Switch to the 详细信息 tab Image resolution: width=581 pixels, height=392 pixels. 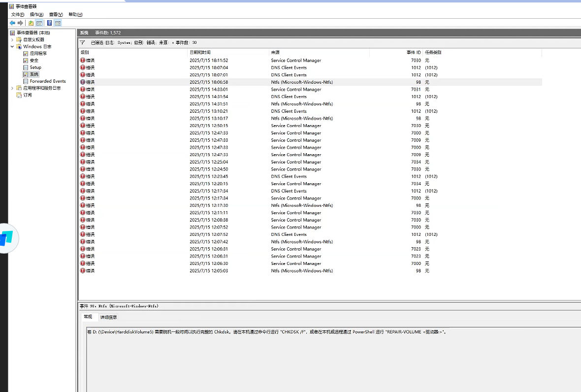pyautogui.click(x=108, y=318)
